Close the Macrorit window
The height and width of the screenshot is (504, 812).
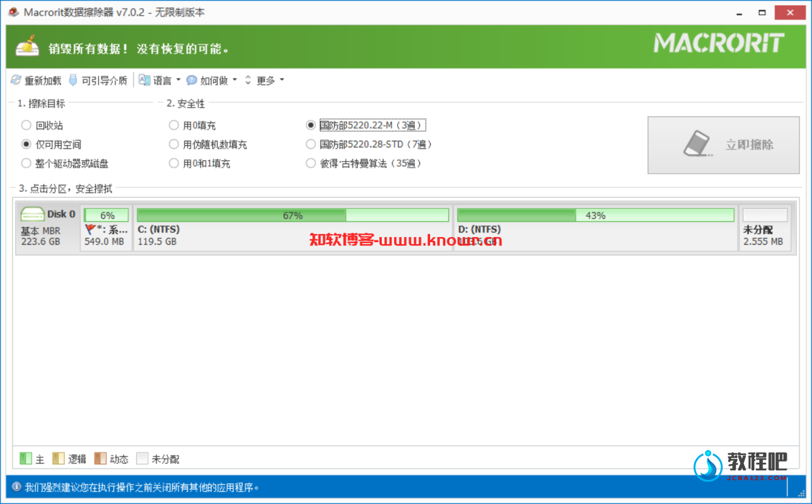pos(789,12)
